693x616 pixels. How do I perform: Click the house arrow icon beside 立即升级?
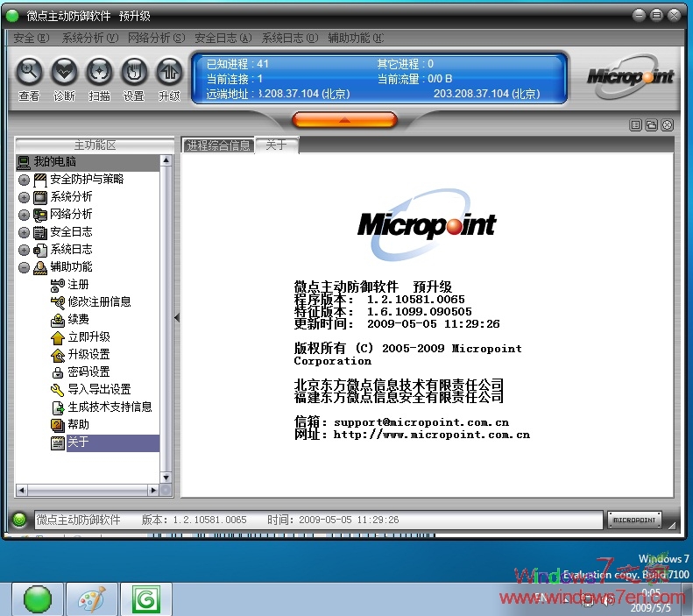58,337
